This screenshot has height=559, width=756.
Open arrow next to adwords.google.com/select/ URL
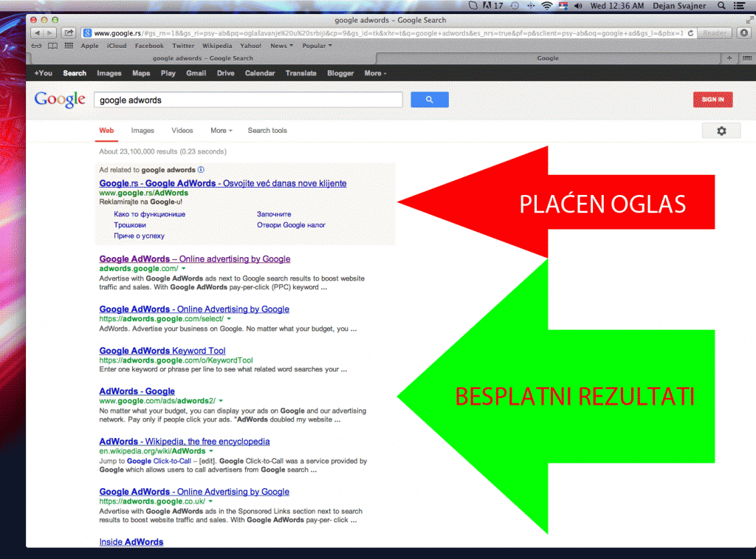click(229, 319)
